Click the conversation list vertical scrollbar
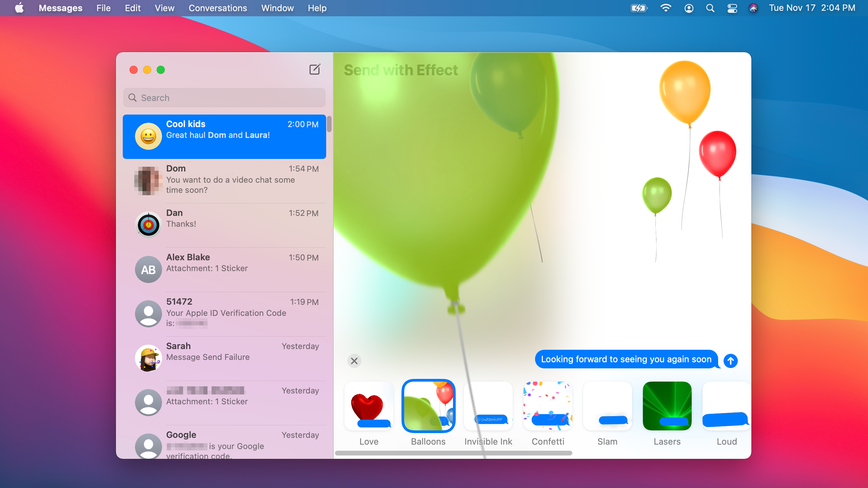 pyautogui.click(x=329, y=124)
